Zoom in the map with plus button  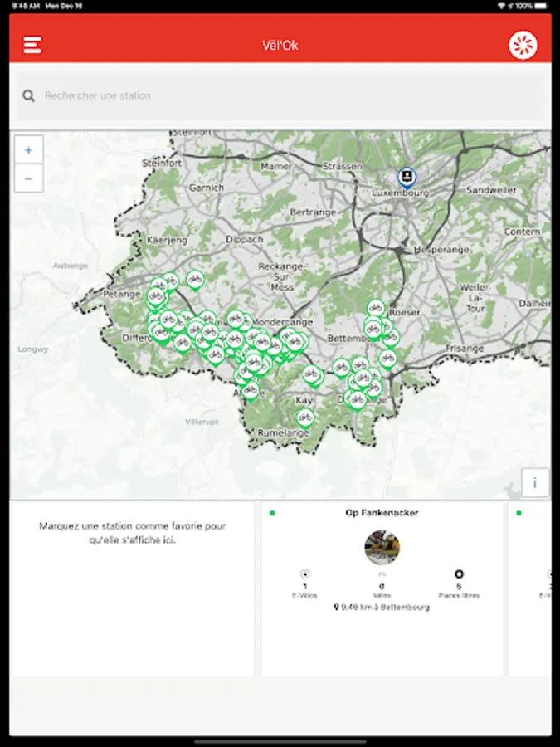pos(28,150)
